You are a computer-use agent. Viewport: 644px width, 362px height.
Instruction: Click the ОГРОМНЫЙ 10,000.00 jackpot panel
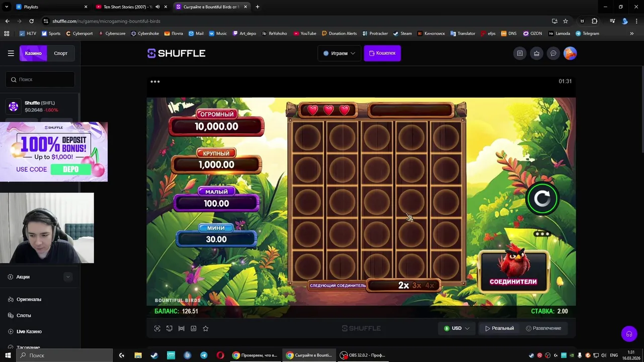click(x=216, y=122)
